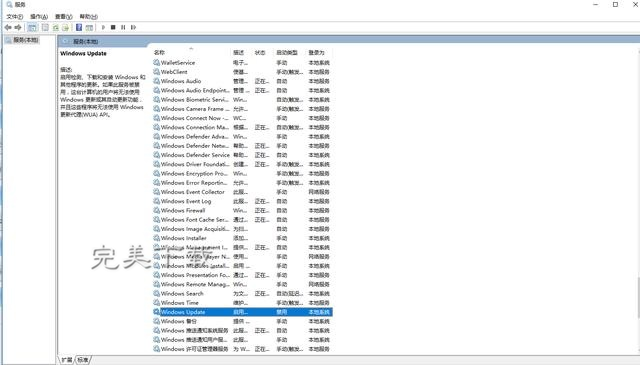
Task: Switch to the 扩展 tab at bottom
Action: click(67, 360)
